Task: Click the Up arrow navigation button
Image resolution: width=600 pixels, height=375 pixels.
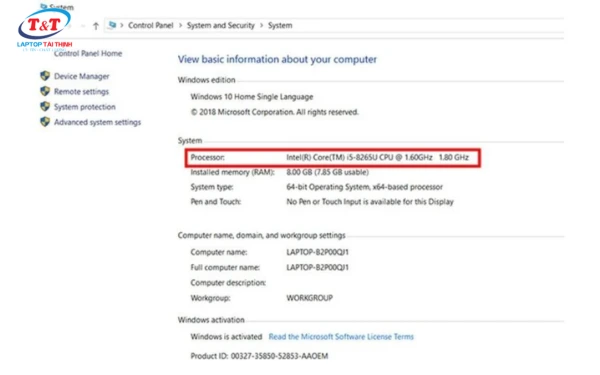Action: (x=96, y=26)
